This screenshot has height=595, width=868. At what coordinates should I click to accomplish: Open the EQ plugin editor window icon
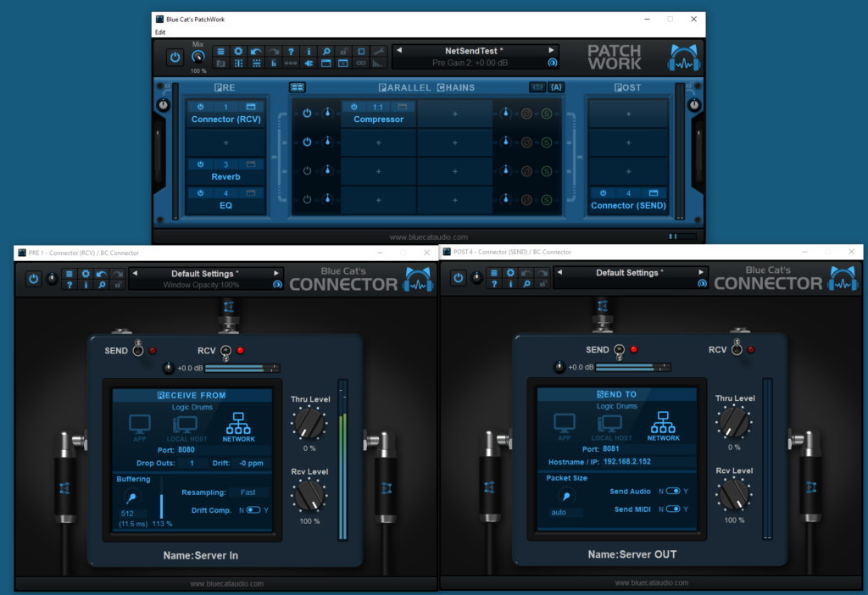tap(251, 193)
